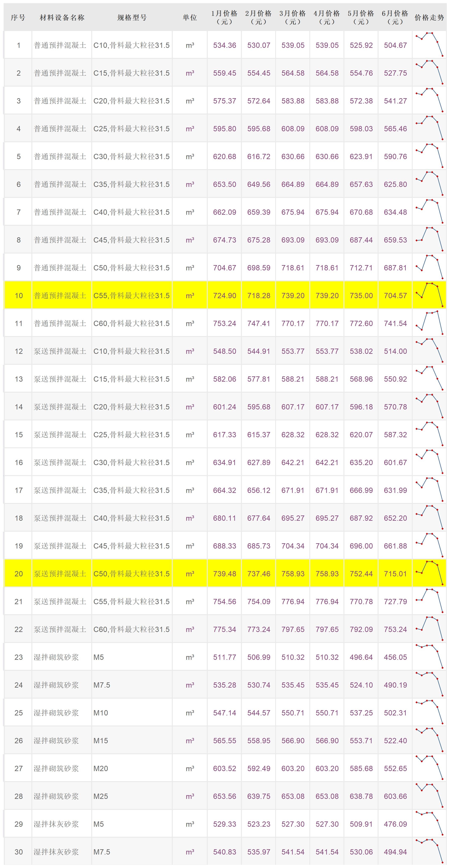Click the row number 22 cell

click(x=18, y=629)
